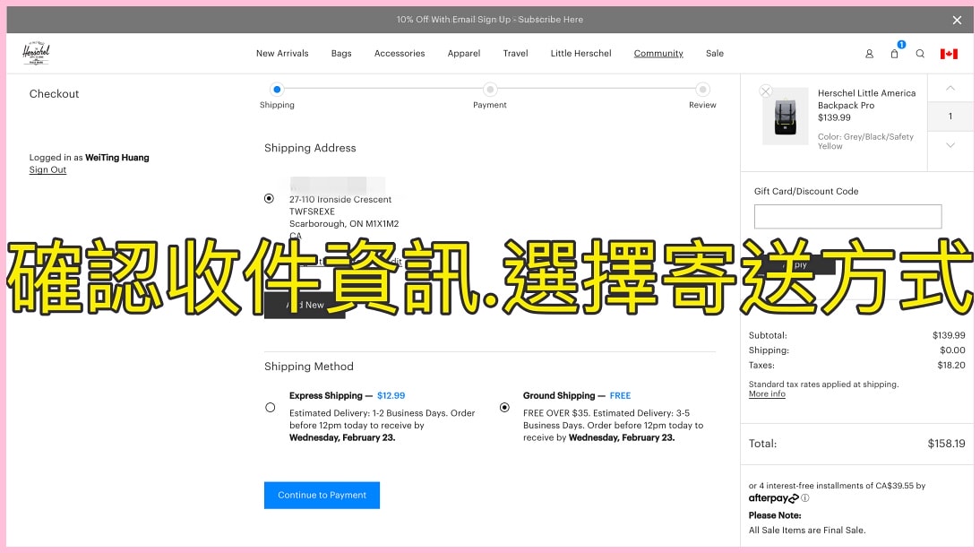Remove backpack from cart with X icon
This screenshot has width=980, height=553.
point(765,91)
